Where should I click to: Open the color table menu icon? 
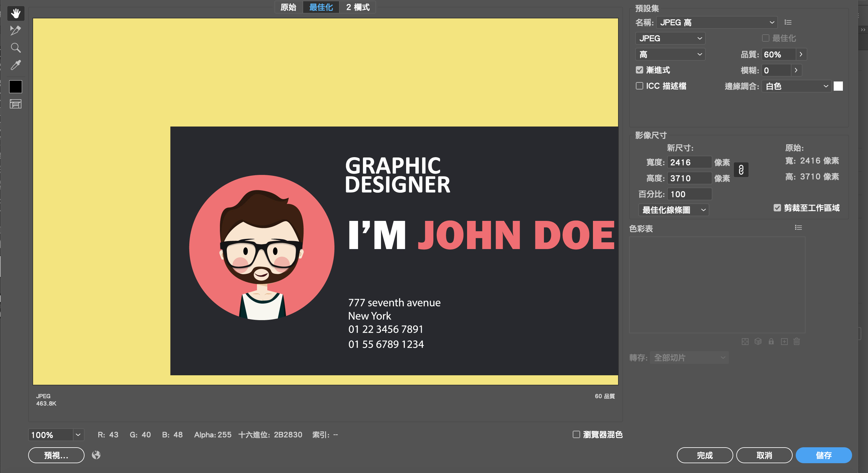(798, 228)
